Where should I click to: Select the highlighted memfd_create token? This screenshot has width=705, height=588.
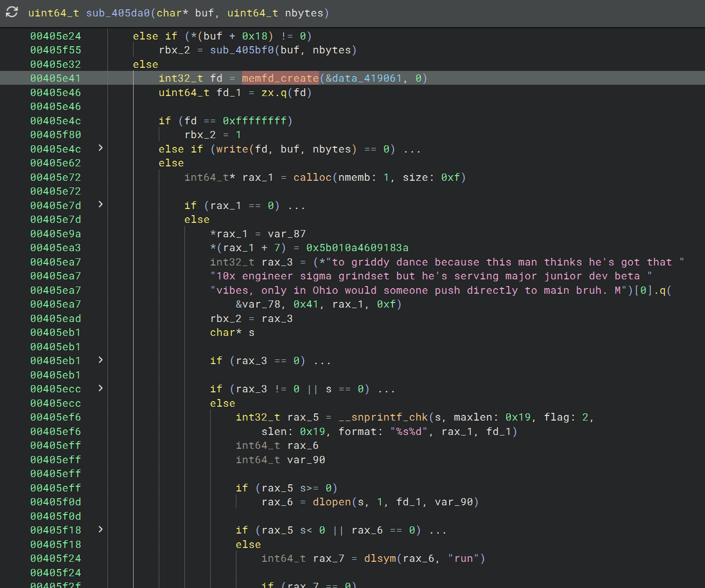pyautogui.click(x=280, y=78)
